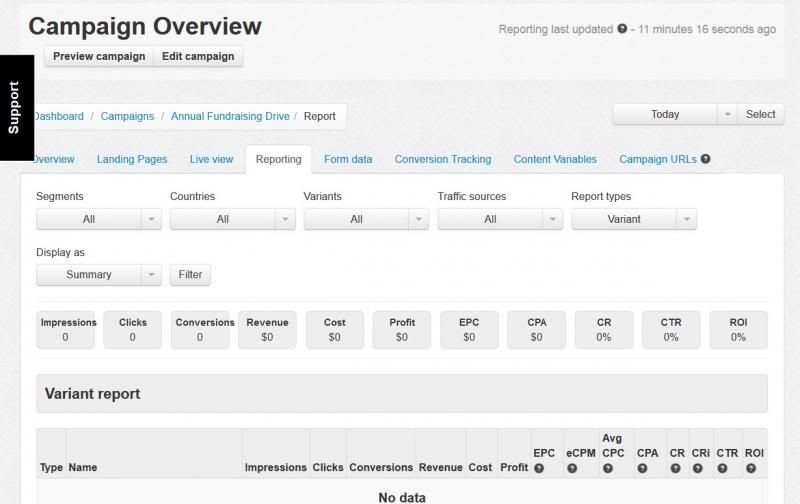Click CTR column help icon
800x504 pixels.
(722, 468)
